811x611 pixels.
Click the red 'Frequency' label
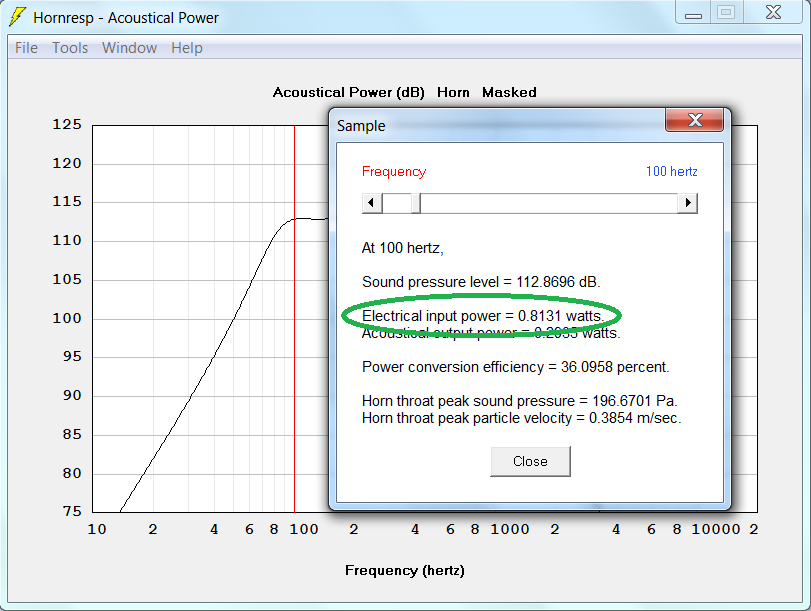(x=394, y=171)
